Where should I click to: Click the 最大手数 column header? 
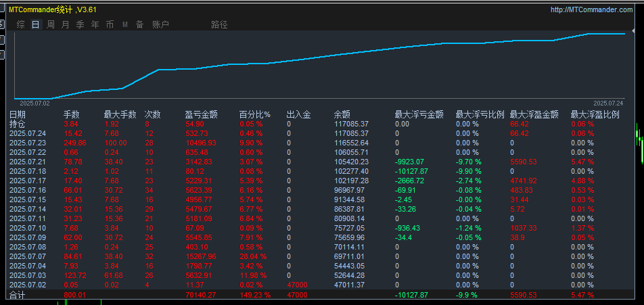[x=120, y=114]
